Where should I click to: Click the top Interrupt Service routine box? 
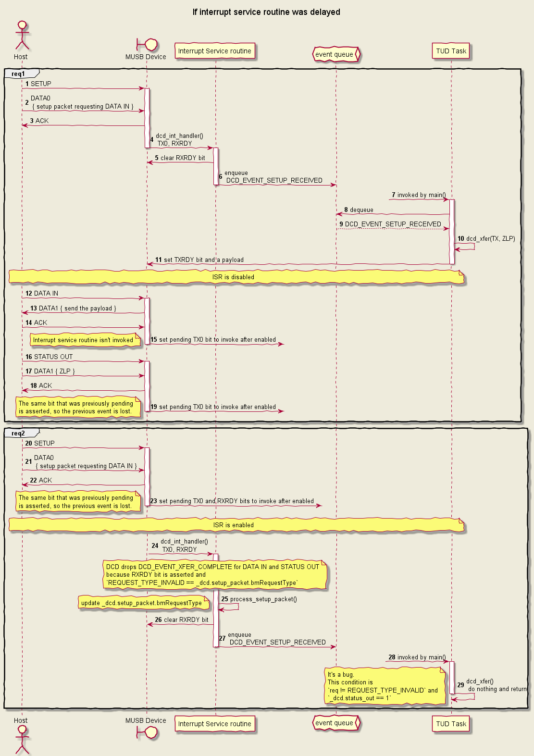(215, 51)
